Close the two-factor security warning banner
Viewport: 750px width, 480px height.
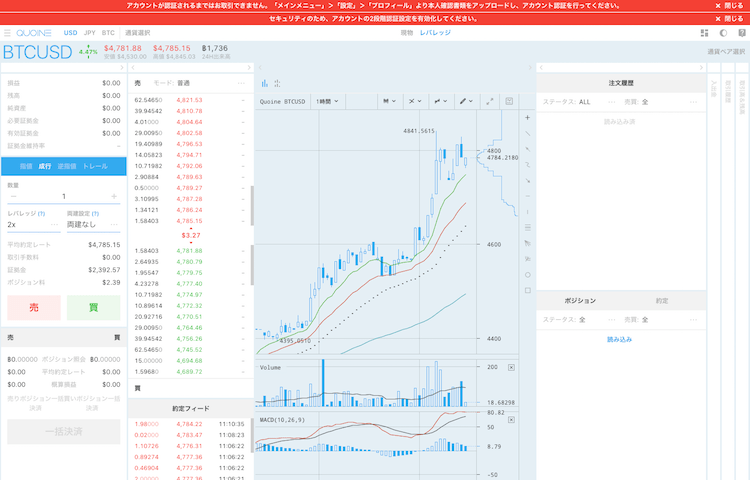pos(729,19)
